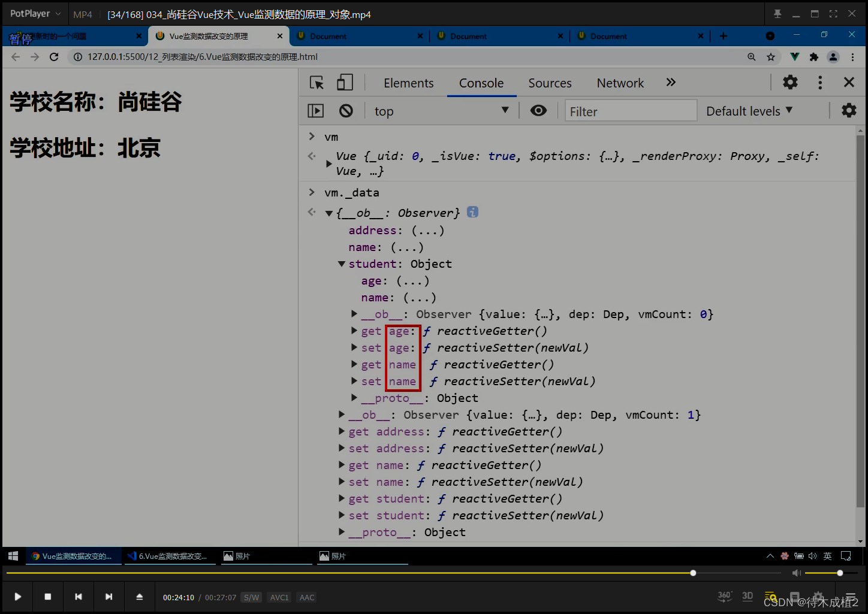Open a new browser tab

tap(724, 36)
